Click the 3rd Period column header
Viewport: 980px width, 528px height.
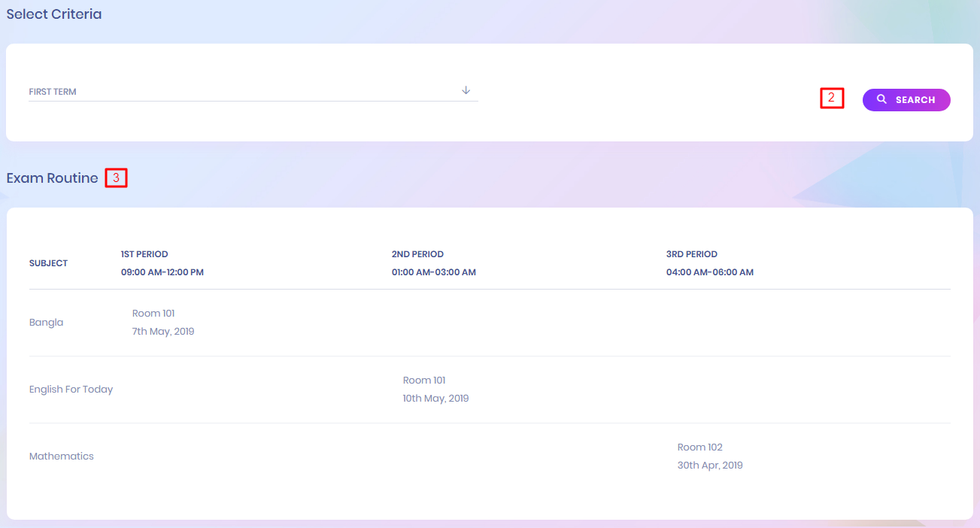click(x=691, y=254)
